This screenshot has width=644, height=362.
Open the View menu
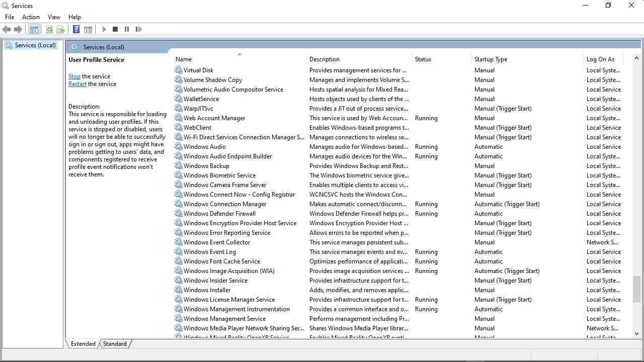[54, 17]
